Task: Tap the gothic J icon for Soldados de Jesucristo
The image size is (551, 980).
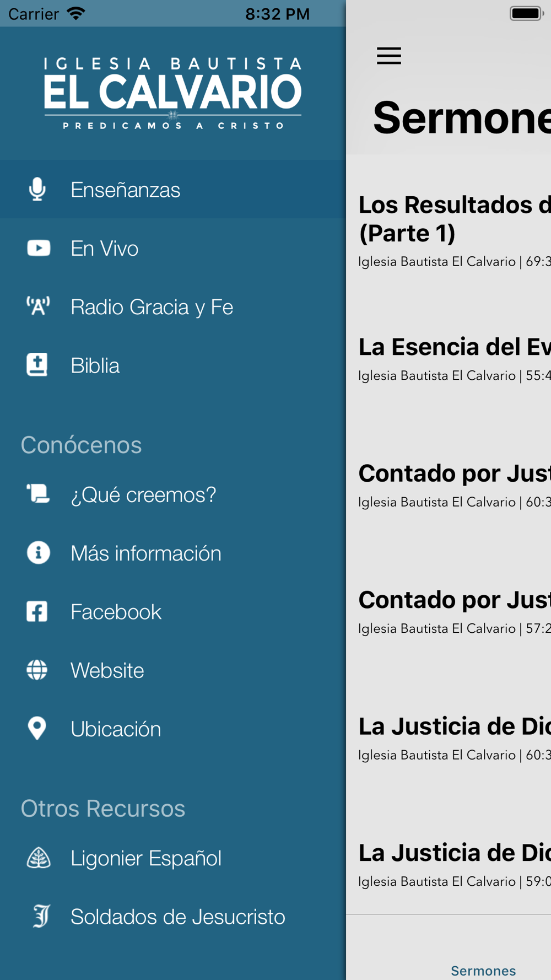Action: [x=41, y=916]
